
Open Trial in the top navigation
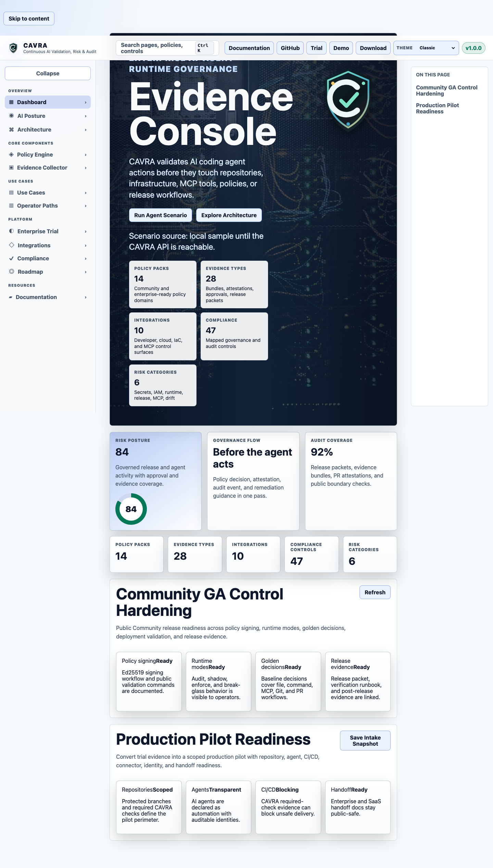(x=317, y=48)
